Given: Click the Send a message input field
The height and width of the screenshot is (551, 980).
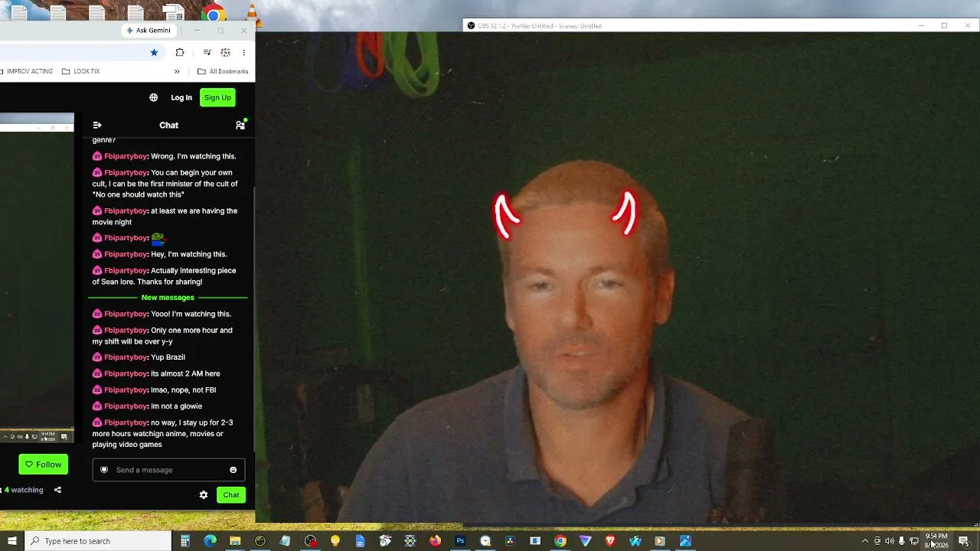Looking at the screenshot, I should pos(168,470).
